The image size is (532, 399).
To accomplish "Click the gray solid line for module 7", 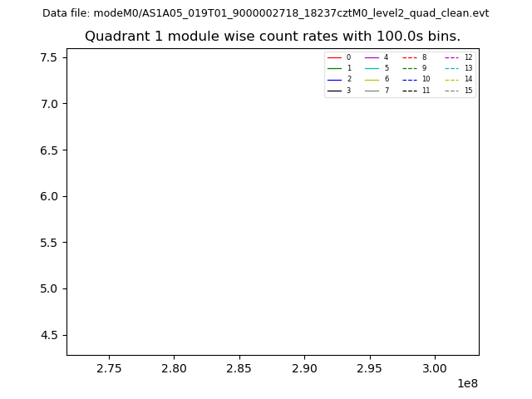I will (x=372, y=91).
